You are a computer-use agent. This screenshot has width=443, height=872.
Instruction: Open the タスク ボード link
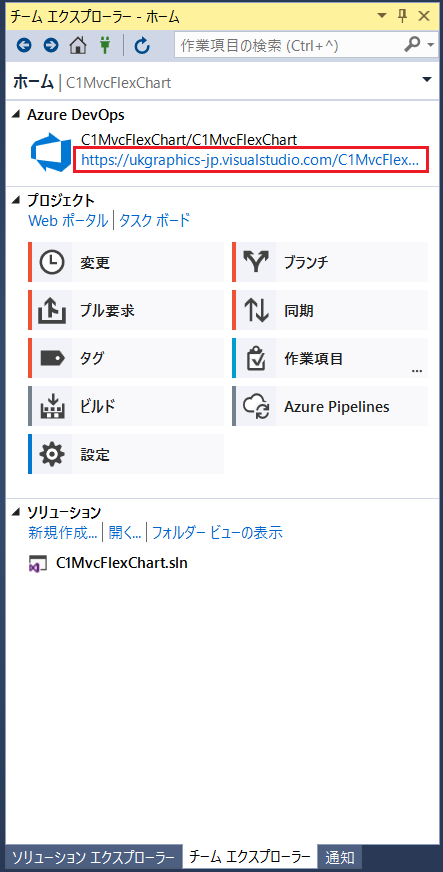point(154,221)
